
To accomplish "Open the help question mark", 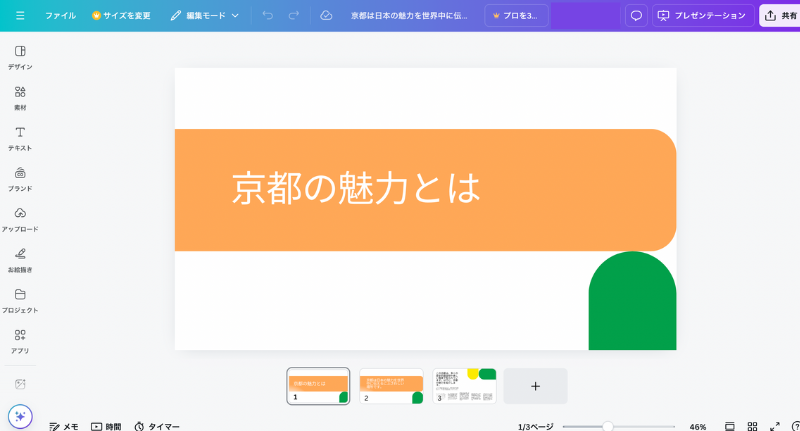I will tap(795, 426).
